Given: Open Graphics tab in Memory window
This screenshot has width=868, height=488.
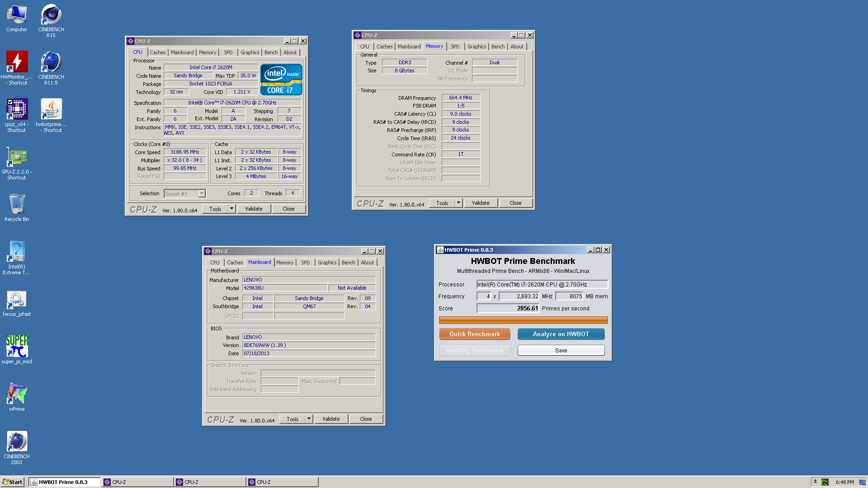Looking at the screenshot, I should (476, 47).
